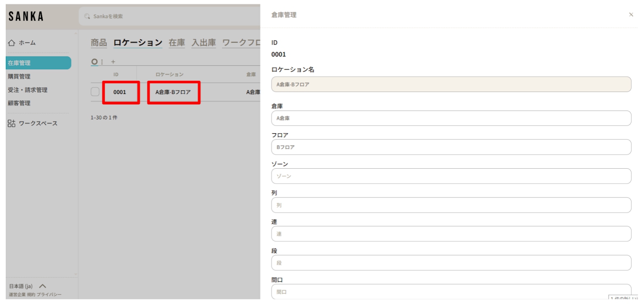Switch to the 在庫 tab

177,42
